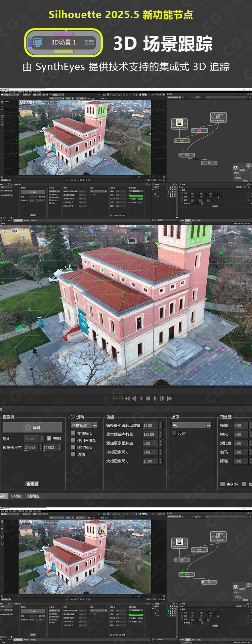
Task: Switch to the Nodes tab in large panel
Action: coord(16,496)
